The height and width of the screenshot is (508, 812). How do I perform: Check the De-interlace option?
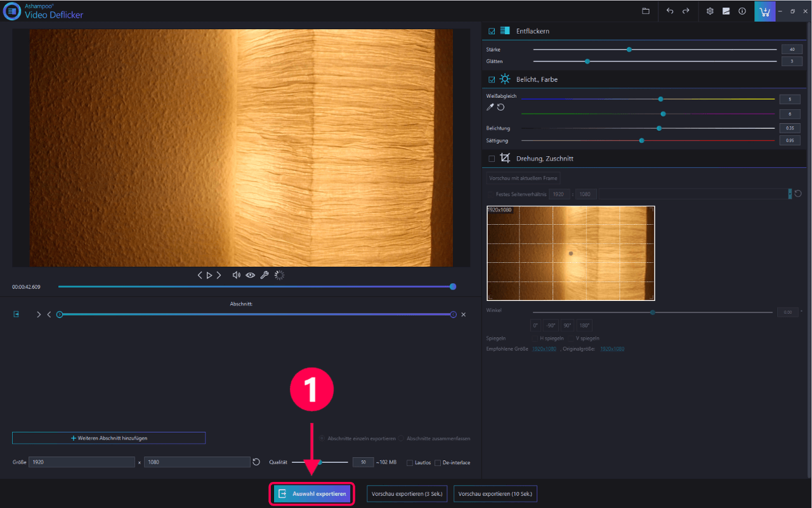click(438, 462)
